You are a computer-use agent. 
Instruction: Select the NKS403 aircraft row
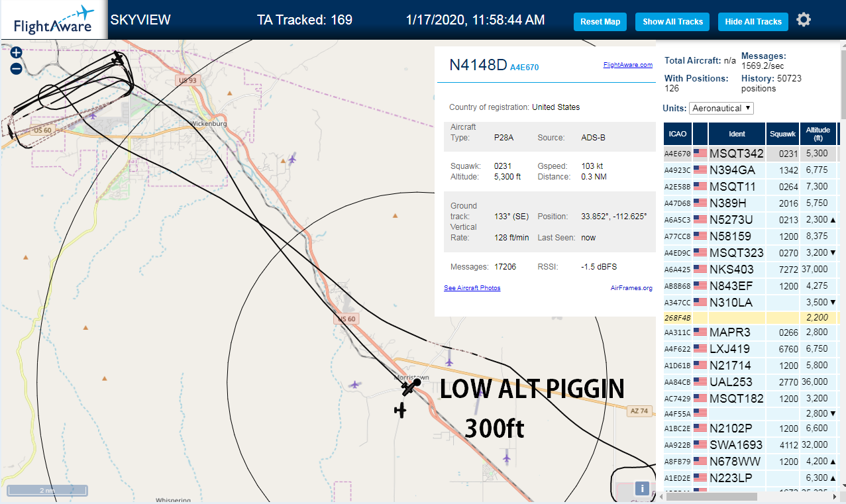751,269
